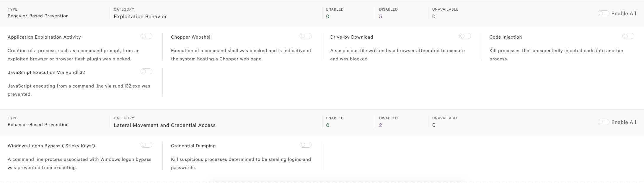Click the Drive-by Download title

coord(352,37)
